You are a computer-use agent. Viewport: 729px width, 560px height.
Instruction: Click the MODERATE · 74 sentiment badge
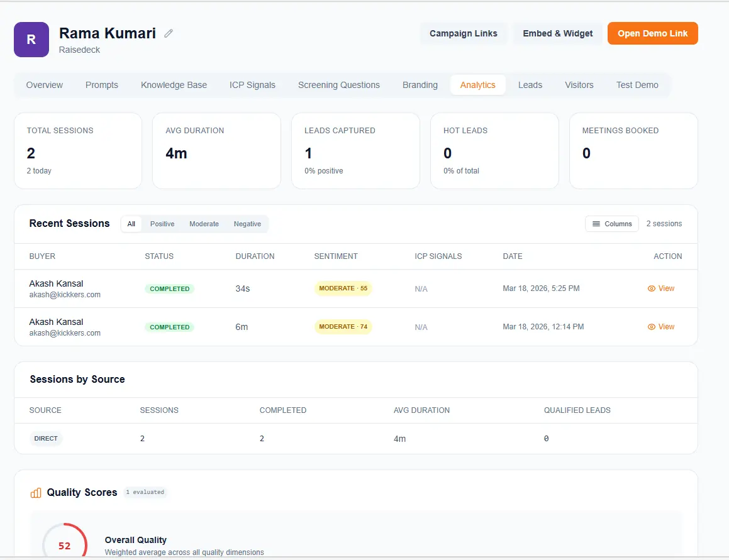point(343,327)
